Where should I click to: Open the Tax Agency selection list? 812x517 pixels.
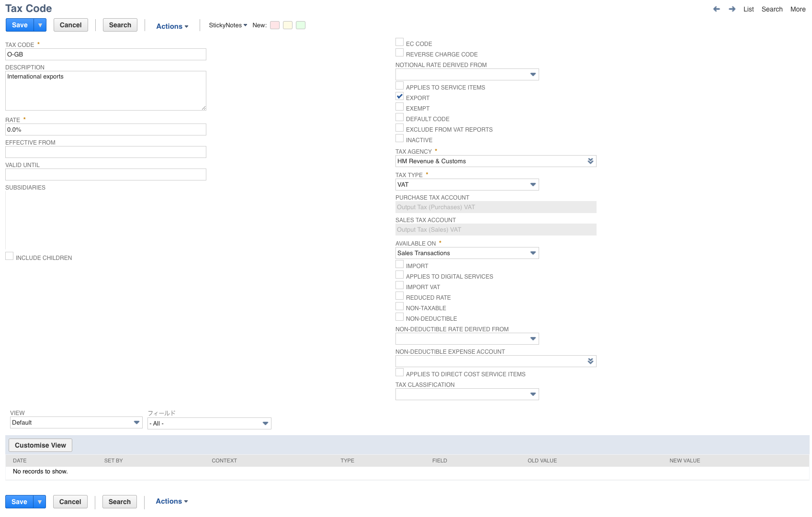point(590,161)
